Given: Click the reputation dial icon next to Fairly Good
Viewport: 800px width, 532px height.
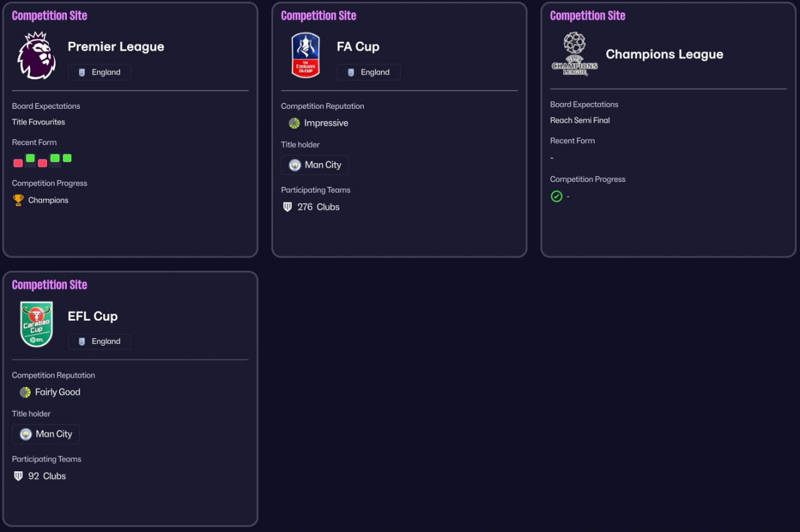Looking at the screenshot, I should (25, 392).
